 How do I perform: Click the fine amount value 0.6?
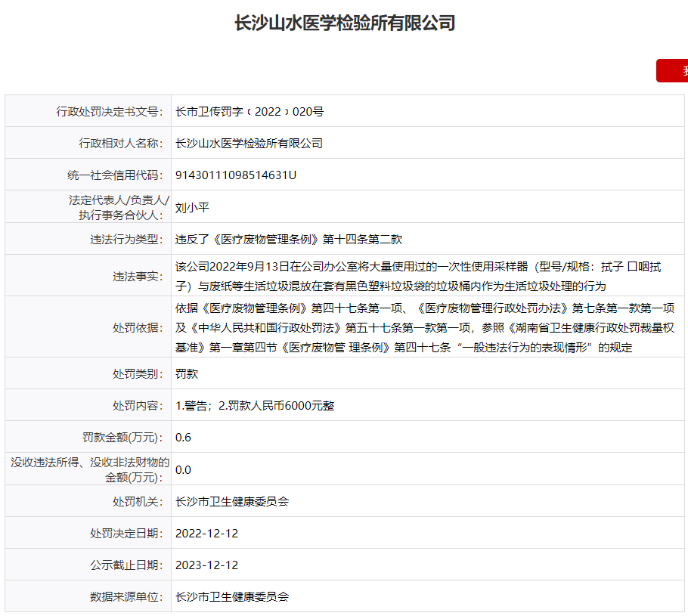click(183, 437)
